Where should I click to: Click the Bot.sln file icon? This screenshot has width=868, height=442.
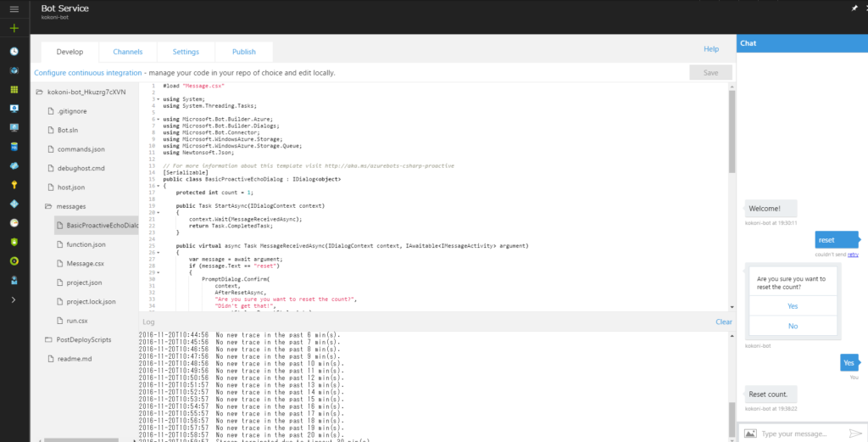pos(49,130)
